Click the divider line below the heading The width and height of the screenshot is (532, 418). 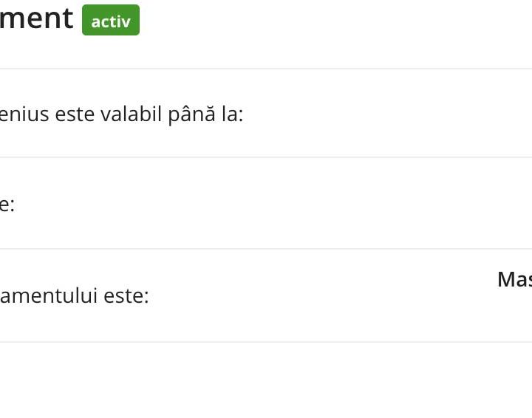pyautogui.click(x=266, y=69)
